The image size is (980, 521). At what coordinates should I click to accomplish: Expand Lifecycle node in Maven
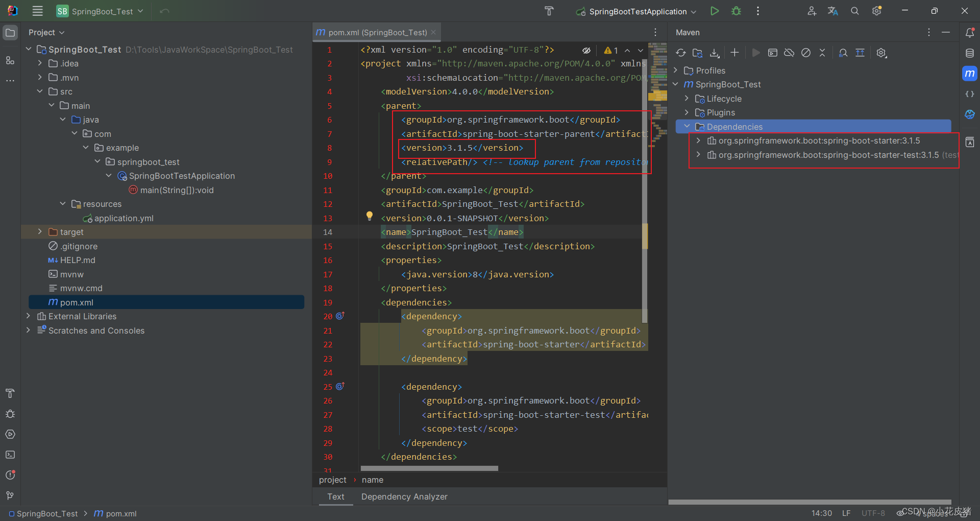[x=687, y=98]
